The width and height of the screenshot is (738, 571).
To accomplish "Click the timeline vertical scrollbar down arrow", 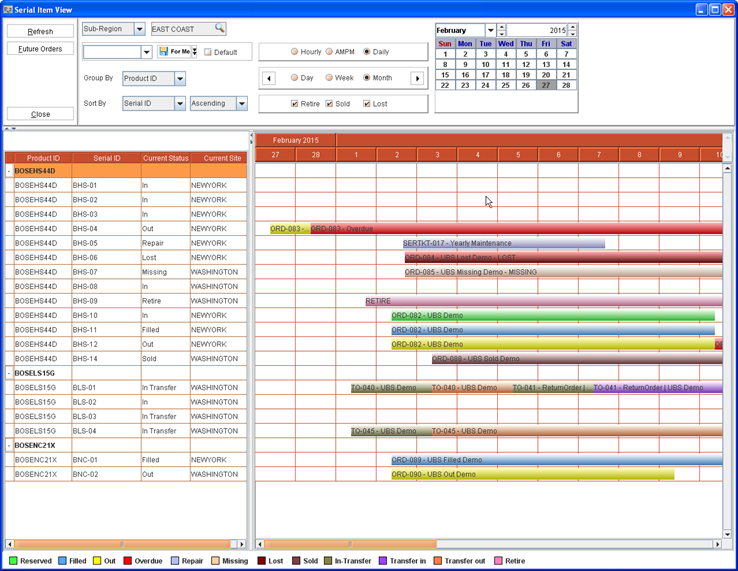I will point(727,534).
